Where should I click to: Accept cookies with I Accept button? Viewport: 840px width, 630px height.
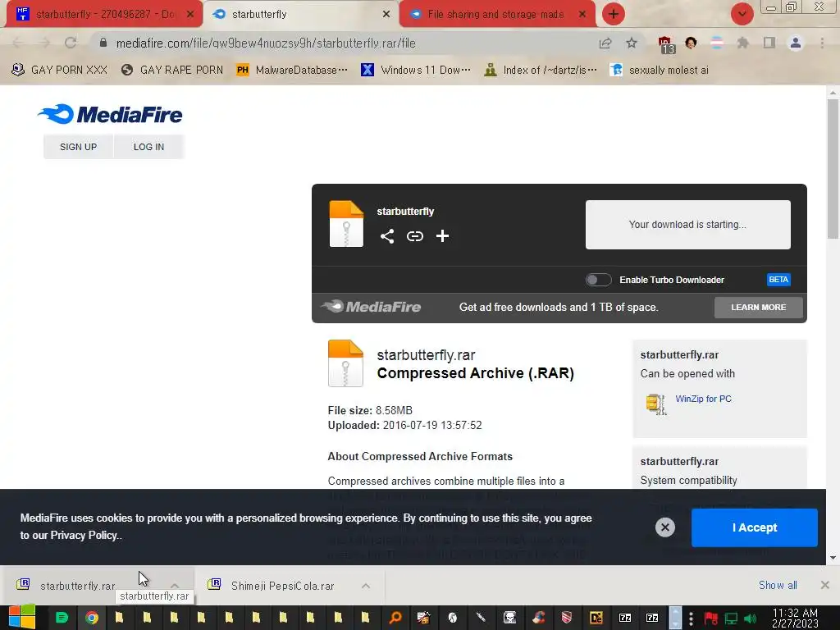pos(755,527)
